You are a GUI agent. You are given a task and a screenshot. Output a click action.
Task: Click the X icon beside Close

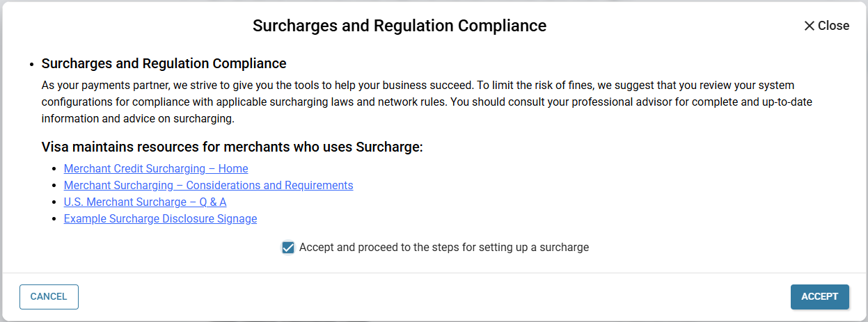point(809,26)
